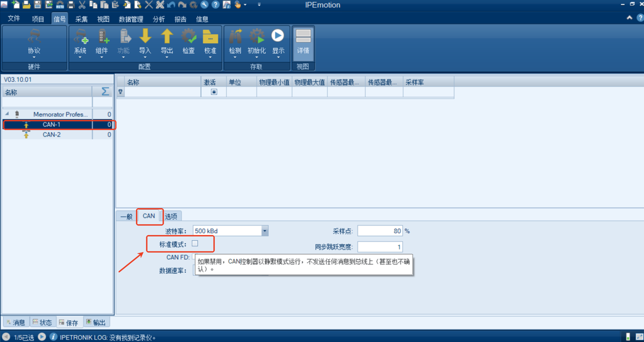Open the 保存 storage panel tab

point(69,322)
